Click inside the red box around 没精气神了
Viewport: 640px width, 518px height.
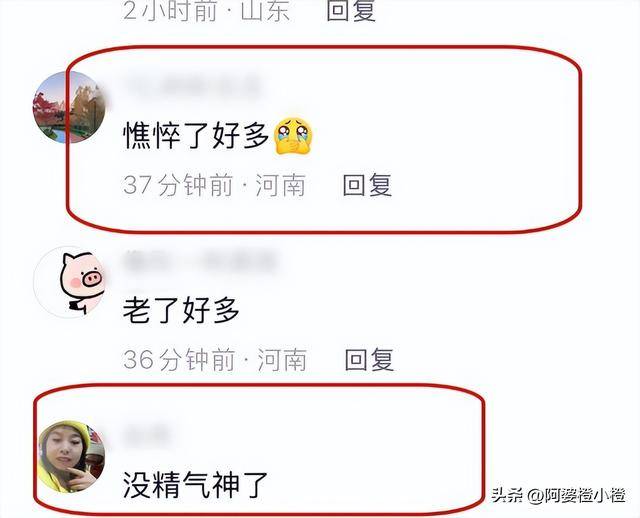pos(259,450)
